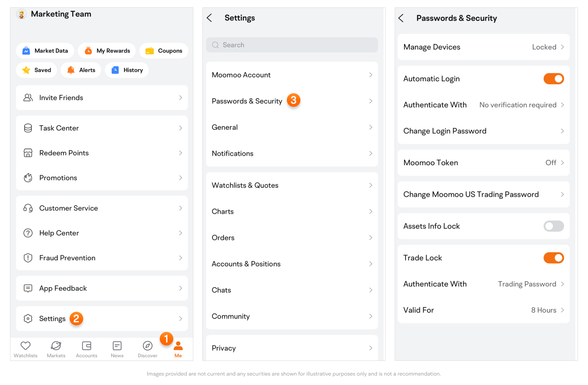Disable the Automatic Login switch
Screen dimensions: 588x385
[554, 79]
